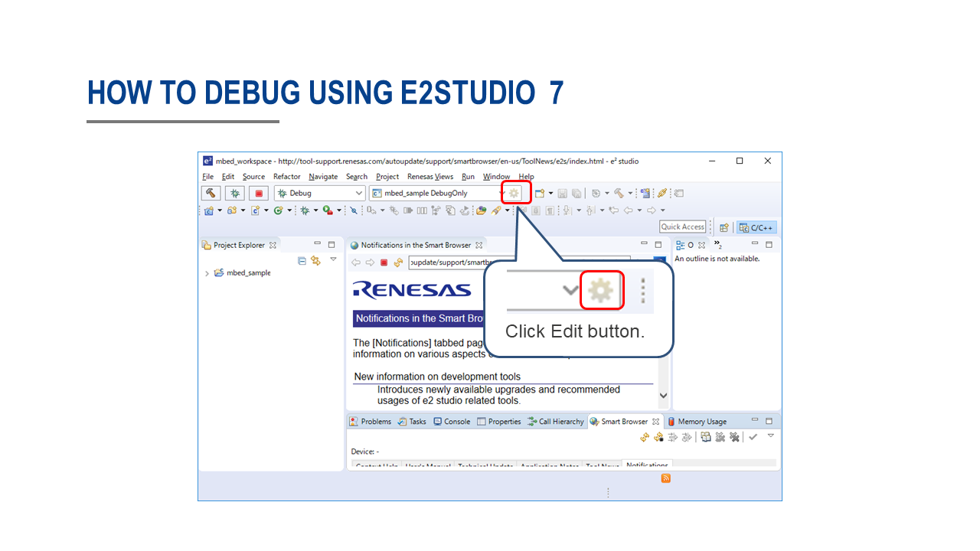The width and height of the screenshot is (980, 551).
Task: Switch to the Problems tab
Action: pos(371,422)
